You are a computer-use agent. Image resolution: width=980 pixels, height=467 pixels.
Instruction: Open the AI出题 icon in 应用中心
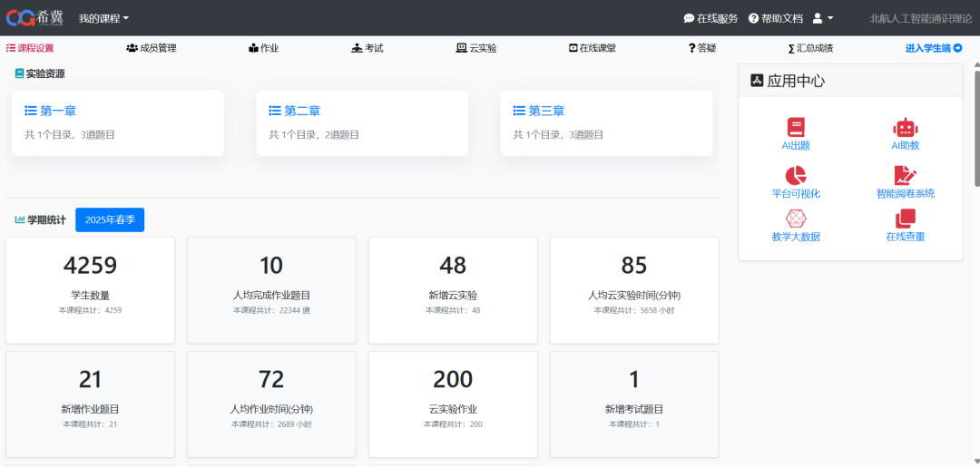[x=796, y=128]
